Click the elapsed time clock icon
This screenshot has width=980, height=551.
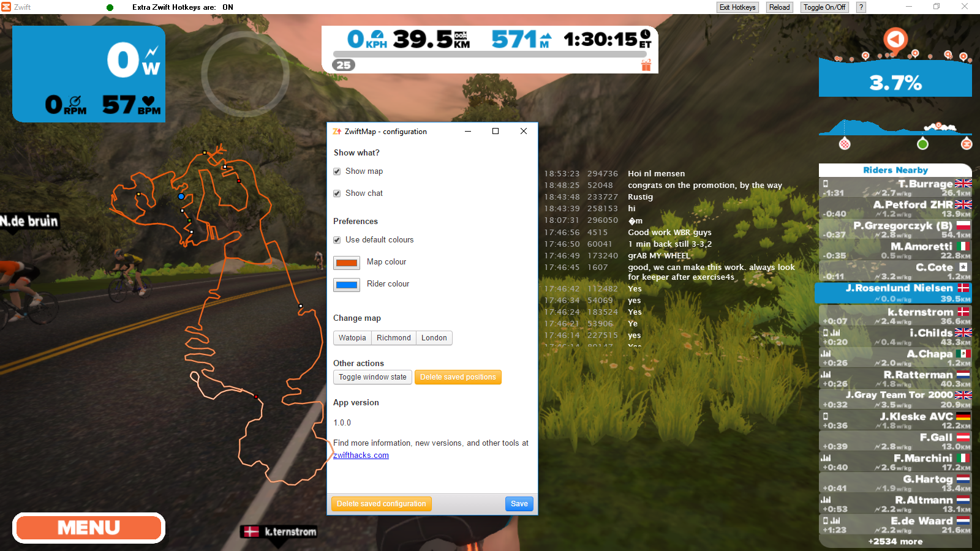(x=646, y=34)
